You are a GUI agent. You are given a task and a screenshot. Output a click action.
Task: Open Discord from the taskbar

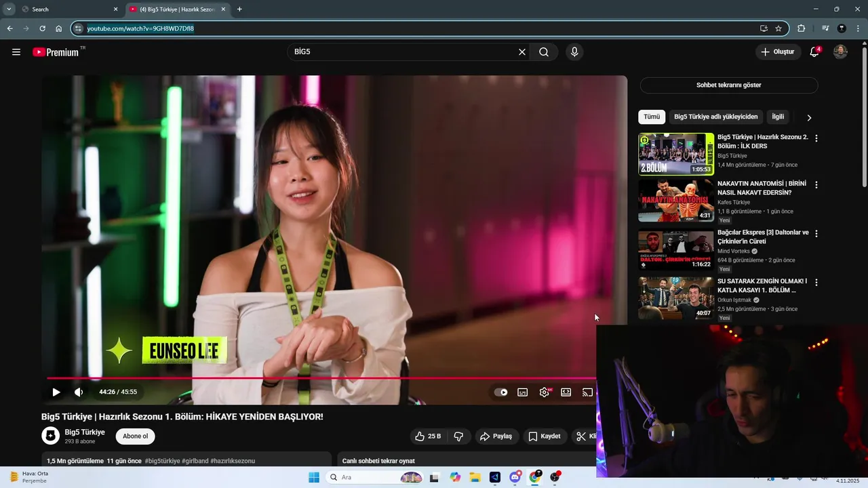(515, 477)
